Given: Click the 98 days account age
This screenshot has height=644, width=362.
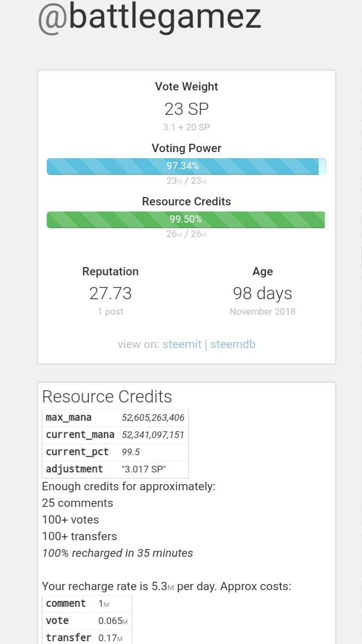Looking at the screenshot, I should [262, 293].
